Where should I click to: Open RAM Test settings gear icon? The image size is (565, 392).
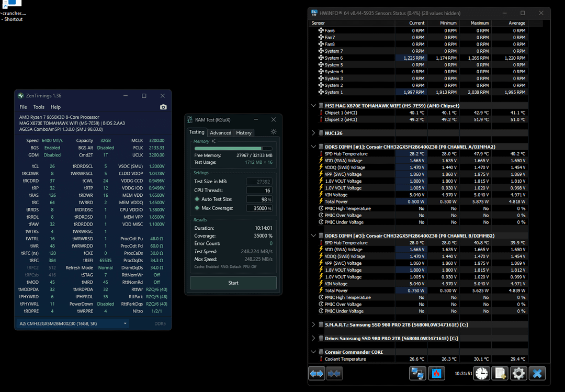[274, 132]
